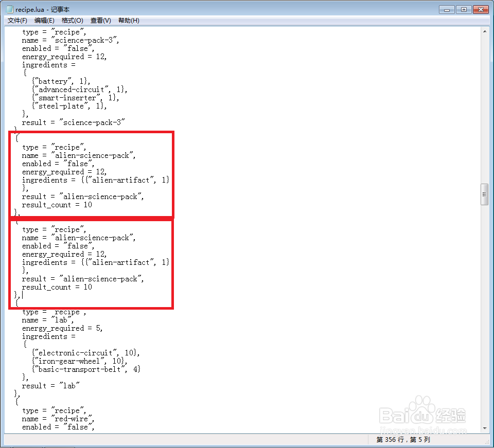
Task: Maximize the recipe.lua Notepad window
Action: click(x=464, y=10)
